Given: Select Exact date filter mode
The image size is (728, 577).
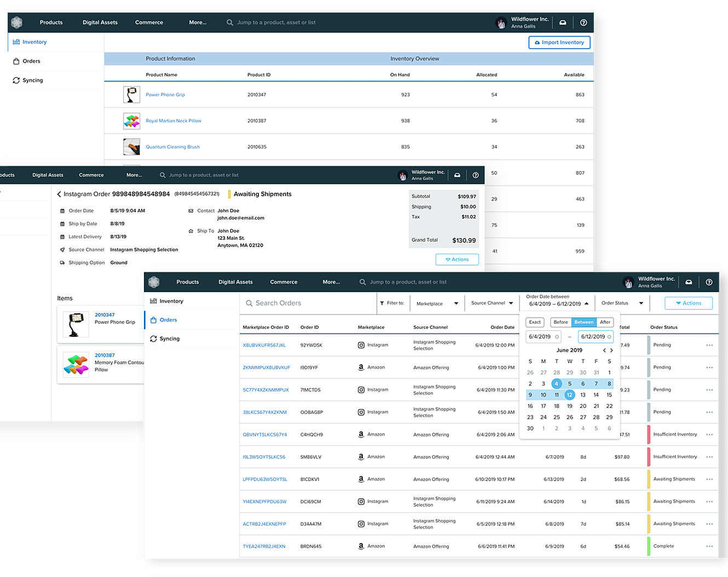Looking at the screenshot, I should click(535, 322).
